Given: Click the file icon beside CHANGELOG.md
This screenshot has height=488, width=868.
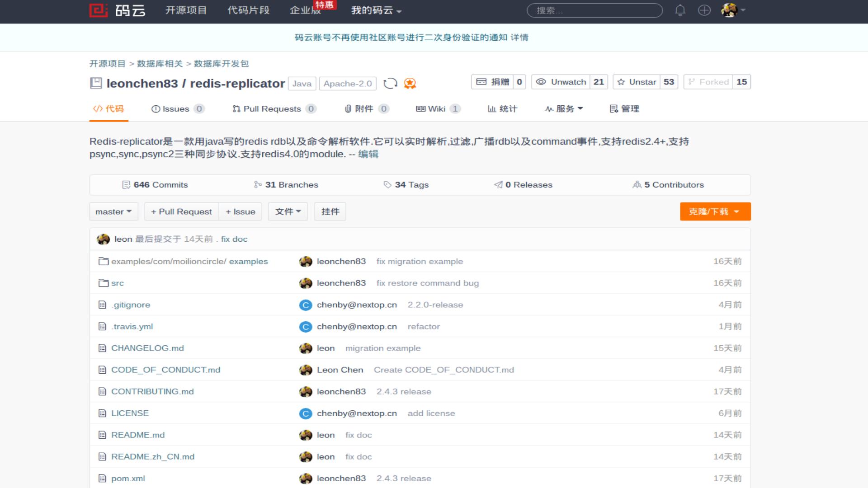Looking at the screenshot, I should pos(102,348).
